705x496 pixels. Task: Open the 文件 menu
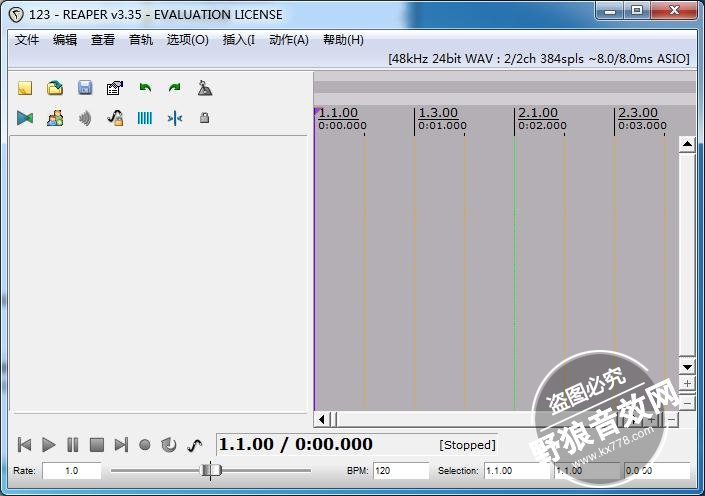[x=27, y=40]
